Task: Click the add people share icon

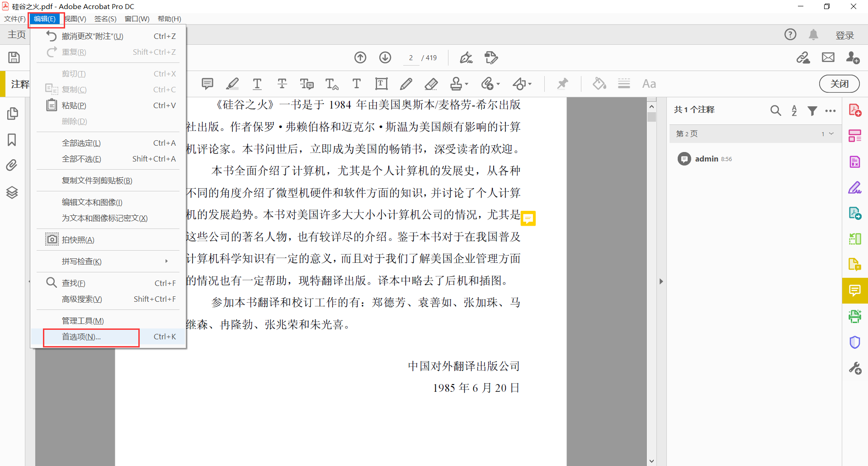Action: [x=853, y=57]
